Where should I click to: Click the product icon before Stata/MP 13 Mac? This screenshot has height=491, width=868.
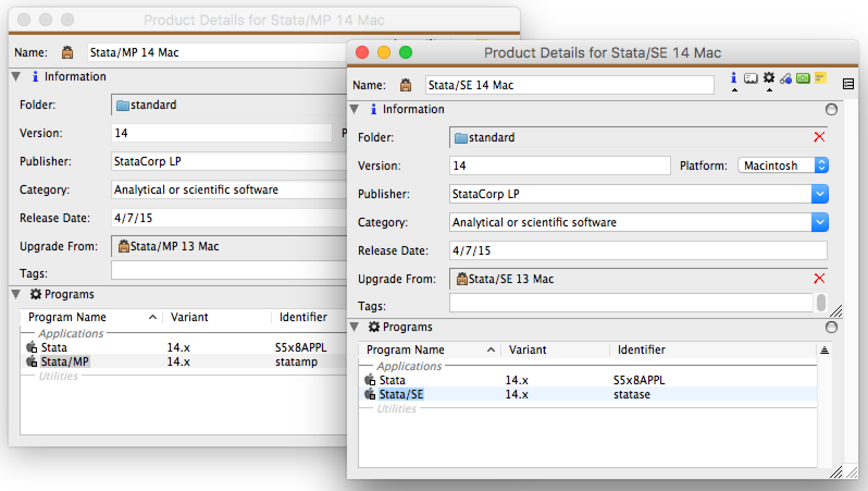123,246
